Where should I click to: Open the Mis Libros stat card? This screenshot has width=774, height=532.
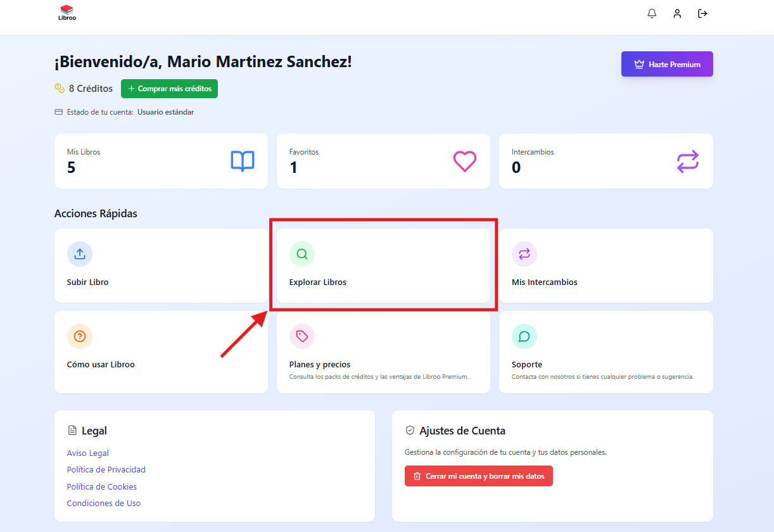click(161, 161)
